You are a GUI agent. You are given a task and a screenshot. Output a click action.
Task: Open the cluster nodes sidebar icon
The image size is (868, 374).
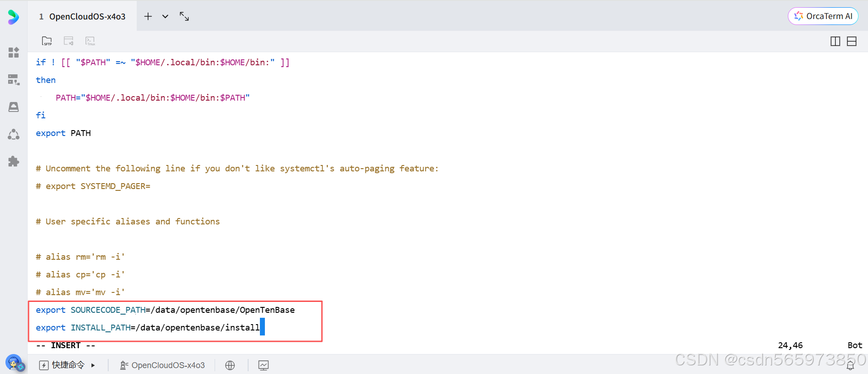[x=14, y=134]
